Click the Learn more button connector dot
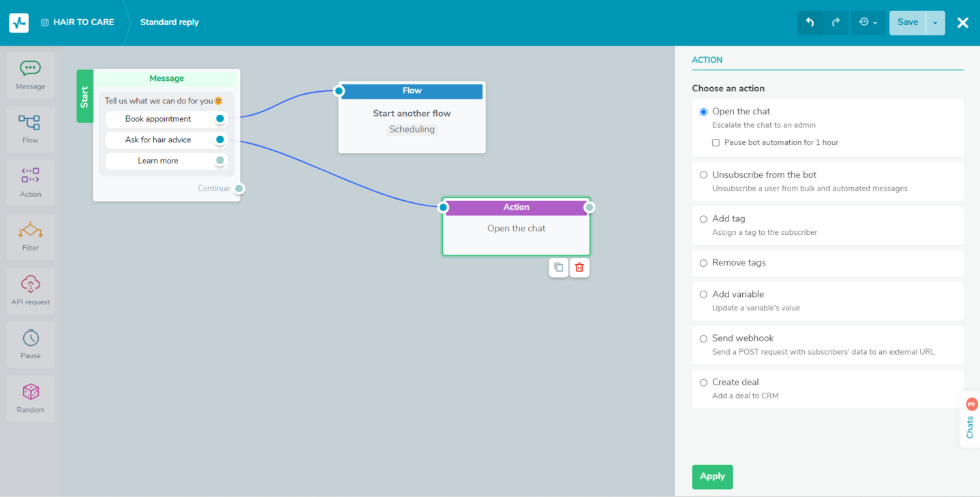Screen dimensions: 980x497 point(219,161)
